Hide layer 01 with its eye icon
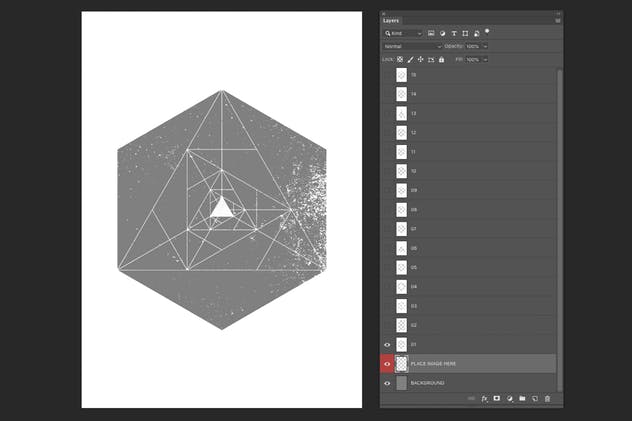The width and height of the screenshot is (632, 421). tap(387, 345)
